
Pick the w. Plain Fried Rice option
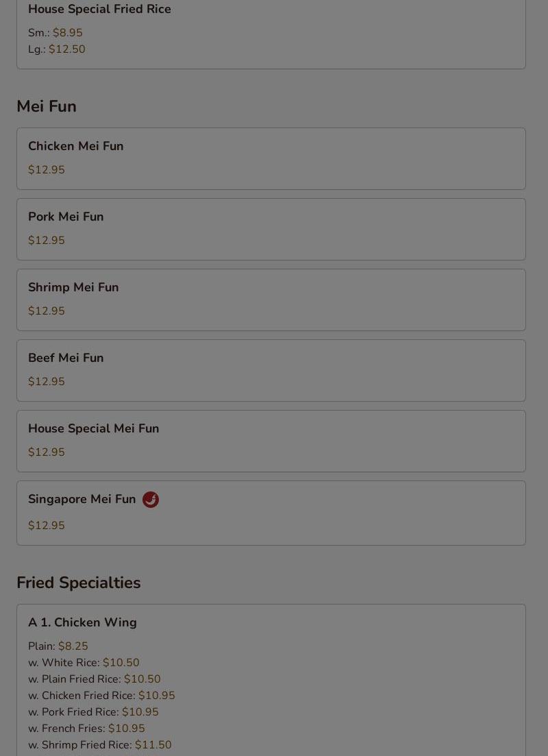pos(95,679)
